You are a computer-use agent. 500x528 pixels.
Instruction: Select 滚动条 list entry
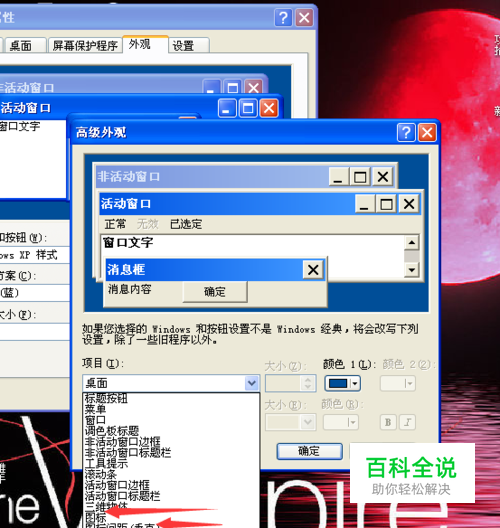tap(171, 474)
